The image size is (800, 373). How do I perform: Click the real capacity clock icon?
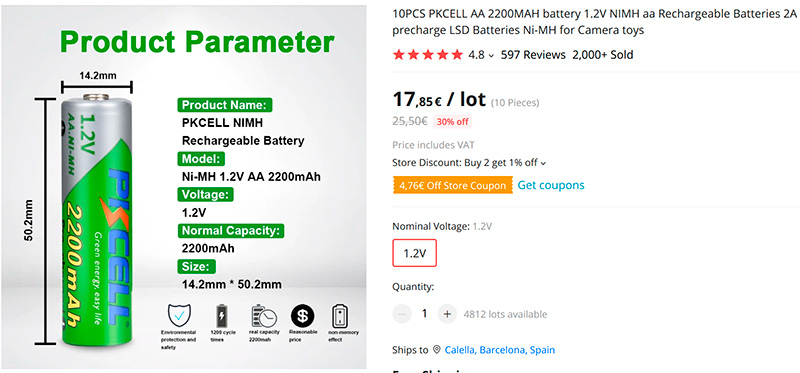coord(263,316)
